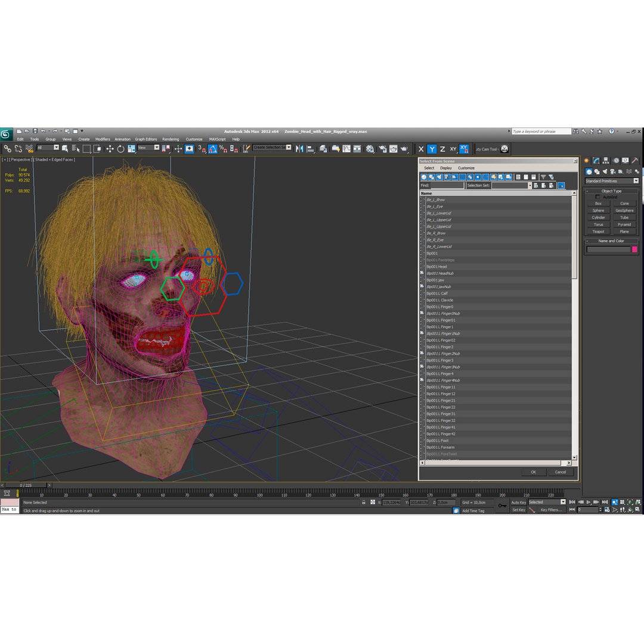Select the Unlink Selection tool

coord(18,148)
